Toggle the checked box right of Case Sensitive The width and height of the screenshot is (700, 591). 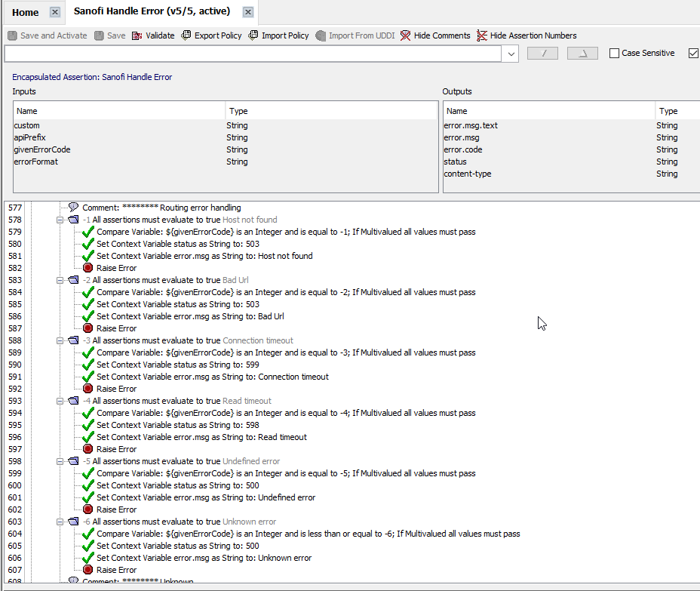[693, 53]
